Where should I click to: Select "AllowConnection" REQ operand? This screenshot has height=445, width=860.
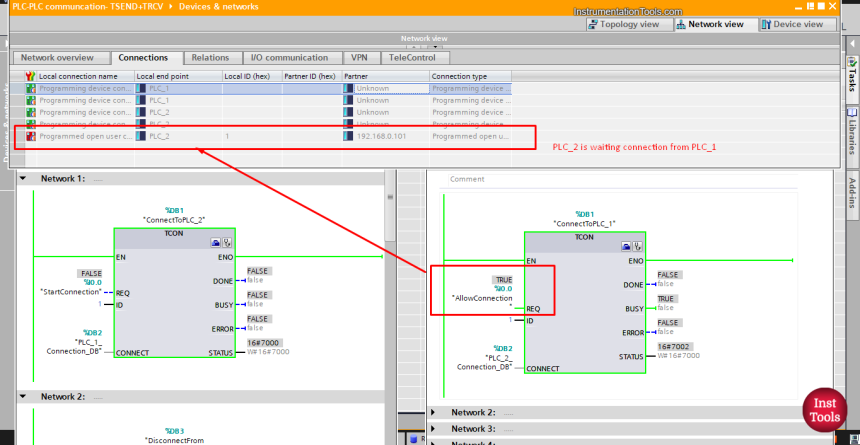(482, 302)
